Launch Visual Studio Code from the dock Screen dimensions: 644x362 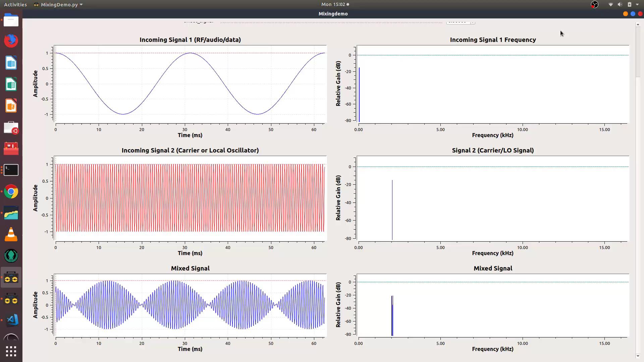[x=11, y=320]
